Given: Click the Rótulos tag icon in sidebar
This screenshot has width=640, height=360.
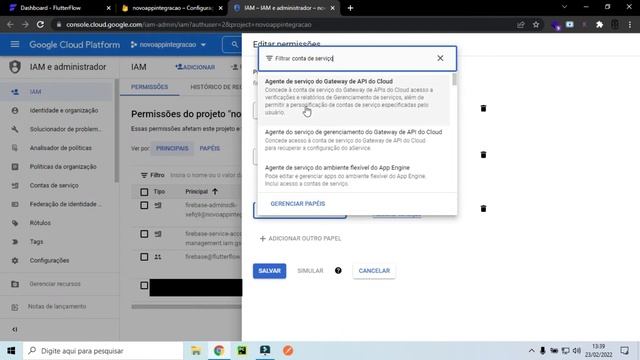Looking at the screenshot, I should 15,223.
